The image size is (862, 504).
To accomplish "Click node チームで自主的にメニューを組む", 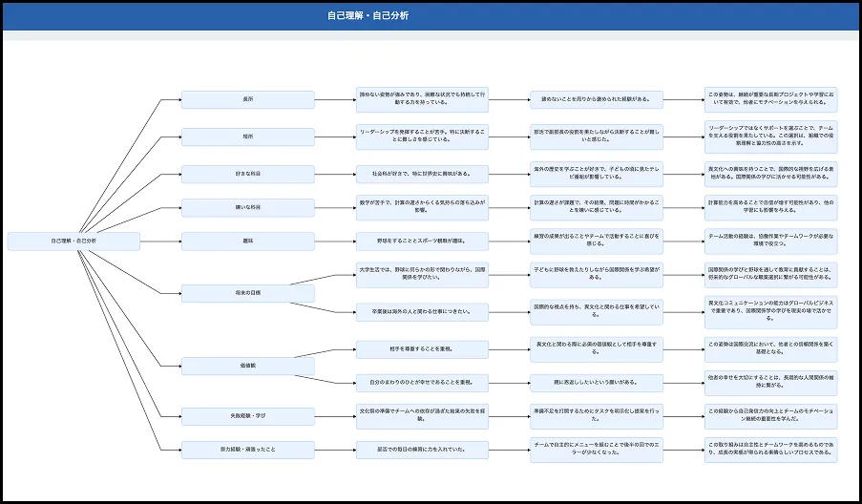I will [x=597, y=450].
